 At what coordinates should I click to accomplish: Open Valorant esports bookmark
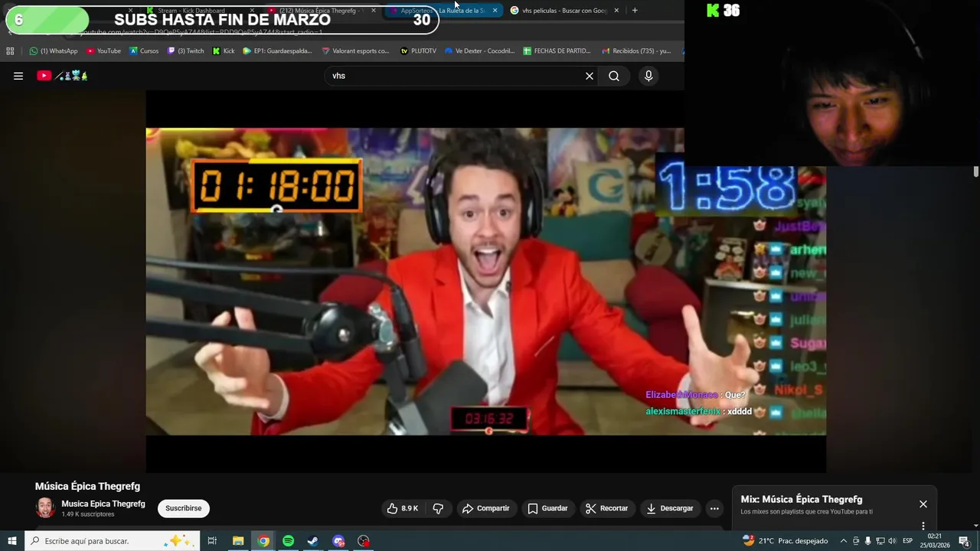point(355,51)
